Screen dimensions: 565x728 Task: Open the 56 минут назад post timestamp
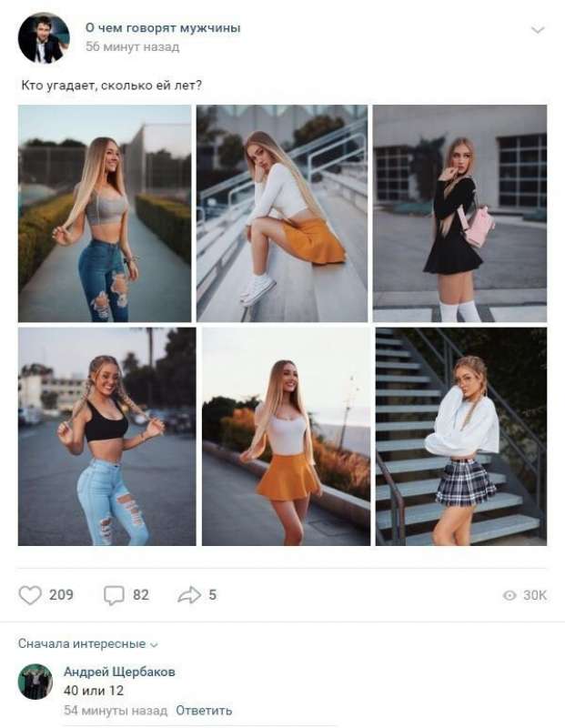(x=132, y=47)
